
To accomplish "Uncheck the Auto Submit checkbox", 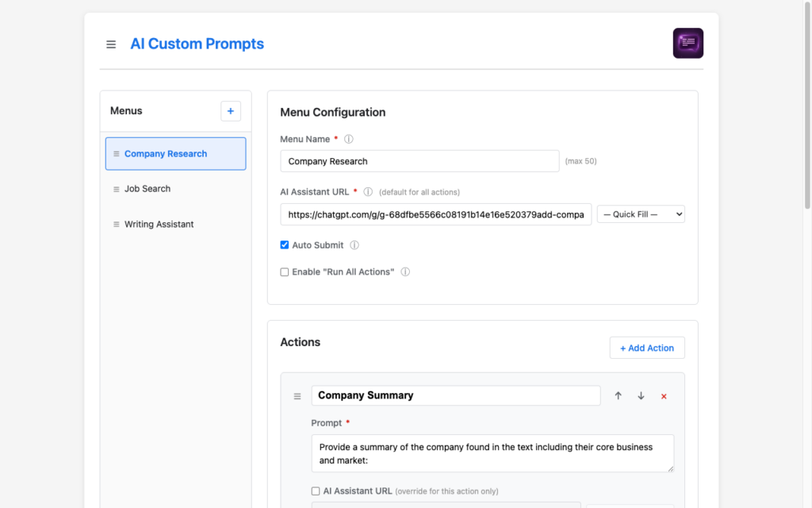I will [285, 244].
